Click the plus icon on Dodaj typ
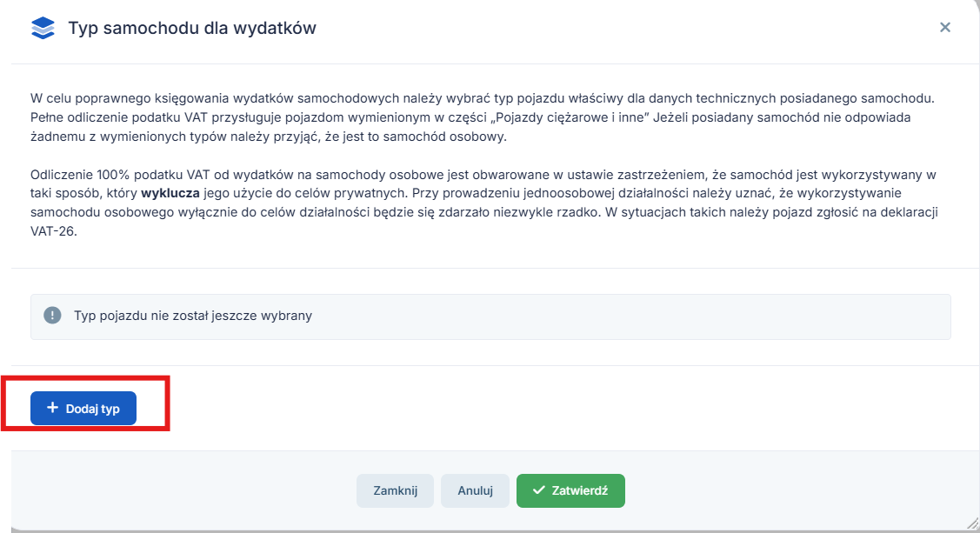Viewport: 980px width, 533px height. point(52,408)
